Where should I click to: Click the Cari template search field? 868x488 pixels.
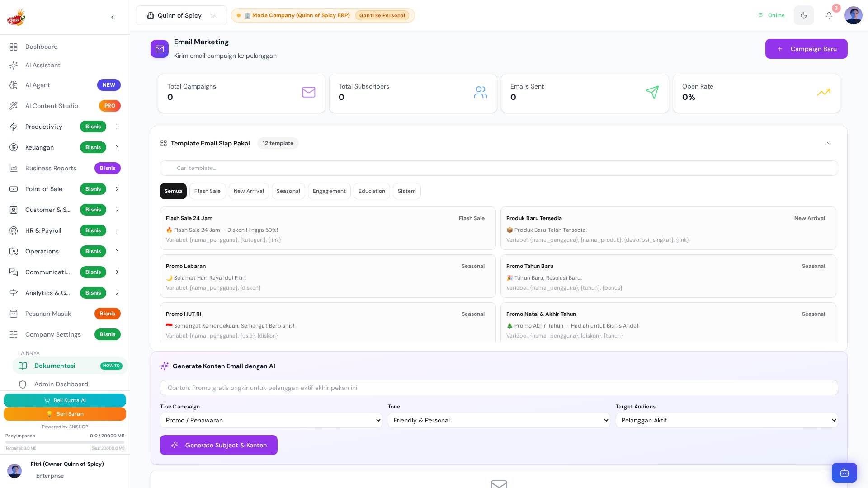point(499,169)
